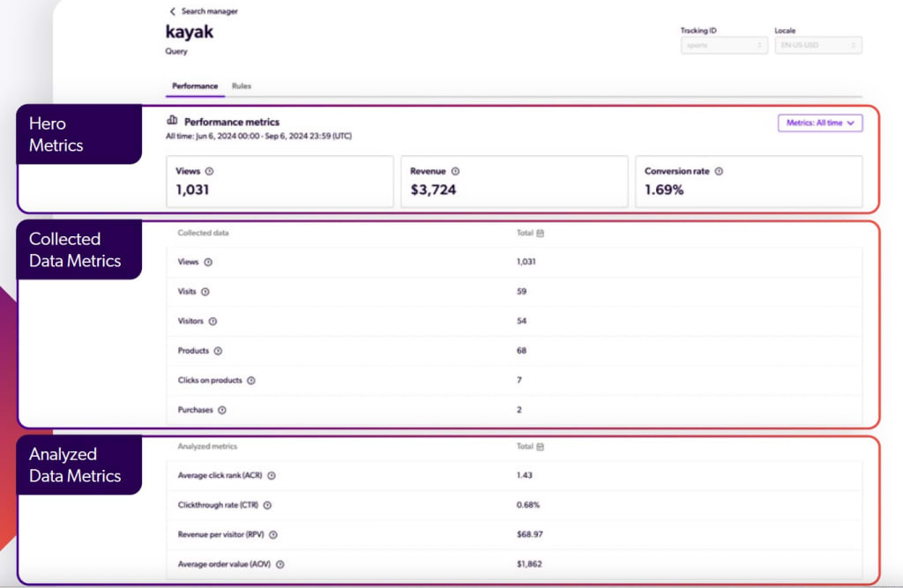The height and width of the screenshot is (588, 903).
Task: Click info icon for Clickthrough rate (CTR)
Action: 267,505
